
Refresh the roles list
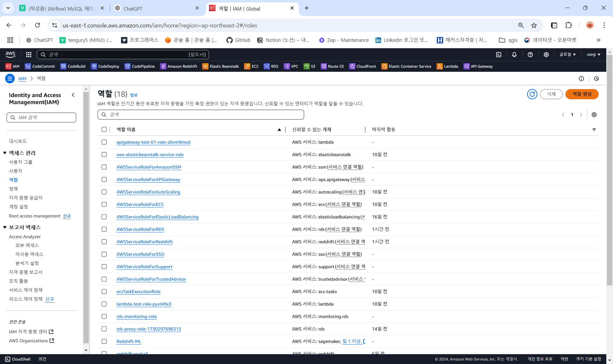(x=532, y=94)
